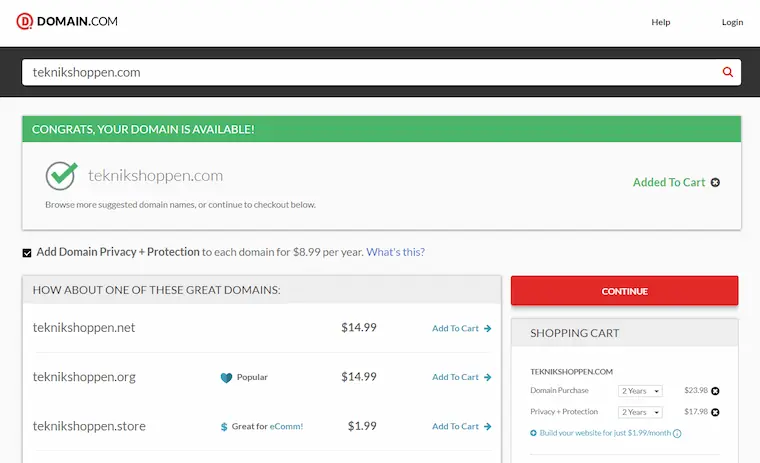The height and width of the screenshot is (463, 760).
Task: Open info icon for website builder offer
Action: click(677, 433)
